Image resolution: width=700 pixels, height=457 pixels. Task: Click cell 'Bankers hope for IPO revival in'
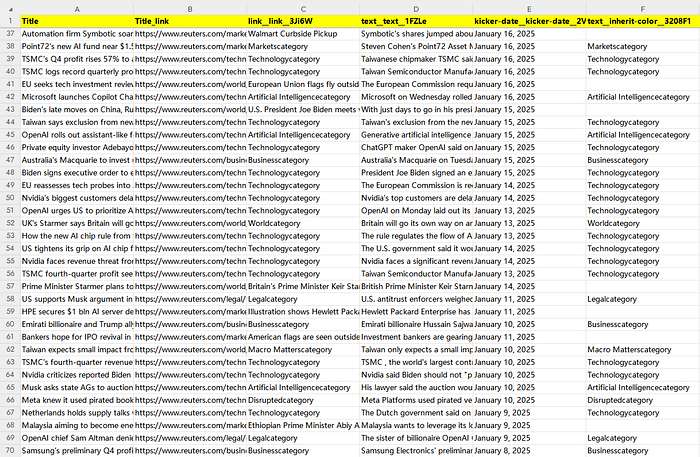77,337
